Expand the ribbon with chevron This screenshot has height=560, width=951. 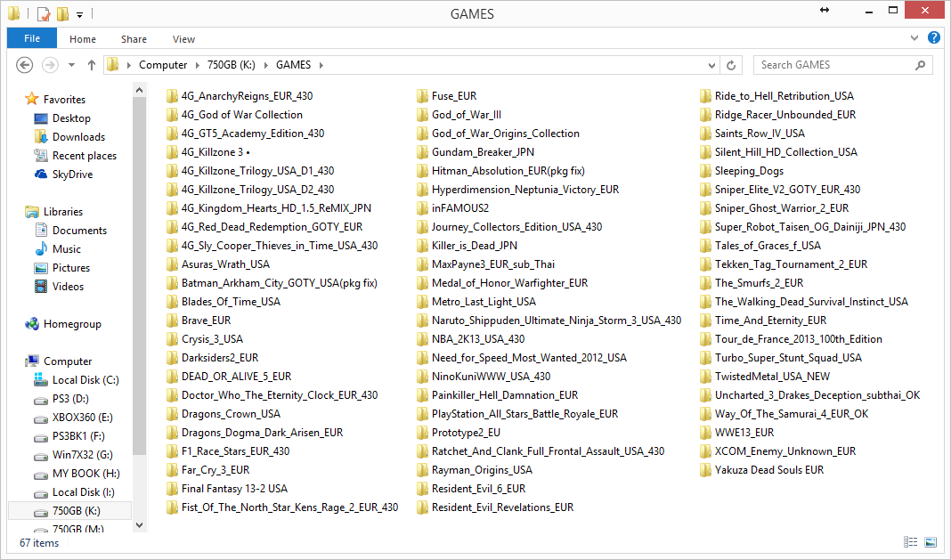click(914, 37)
